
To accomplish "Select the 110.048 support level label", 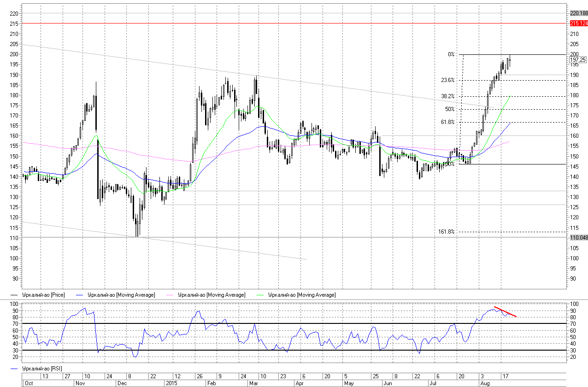I will pos(578,237).
